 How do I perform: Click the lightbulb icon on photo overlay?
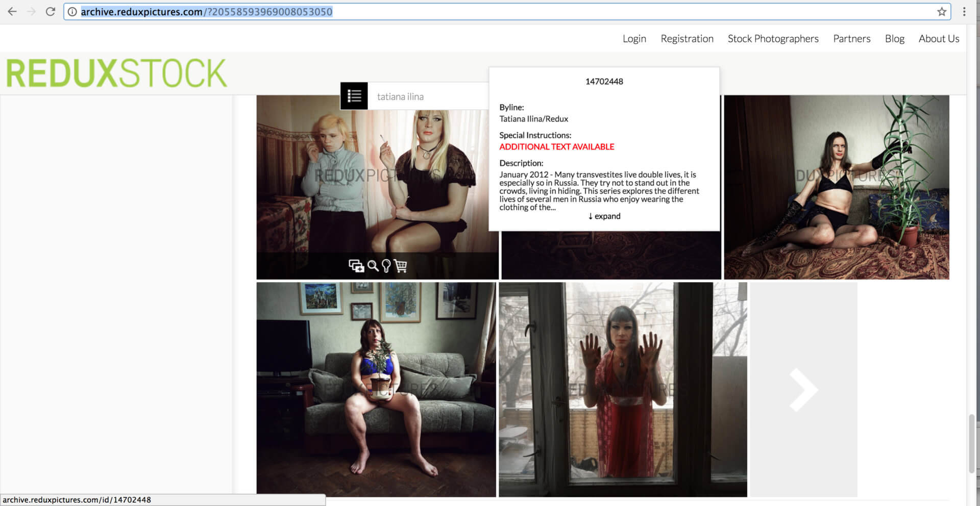coord(386,266)
